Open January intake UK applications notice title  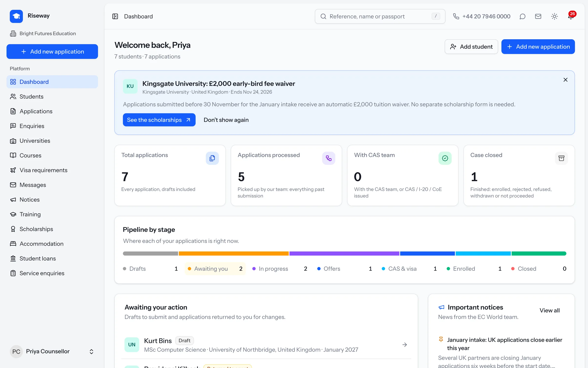504,344
